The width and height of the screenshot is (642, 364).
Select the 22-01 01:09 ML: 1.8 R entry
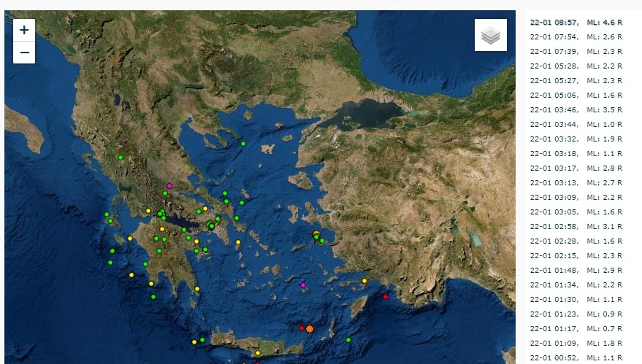pos(576,343)
